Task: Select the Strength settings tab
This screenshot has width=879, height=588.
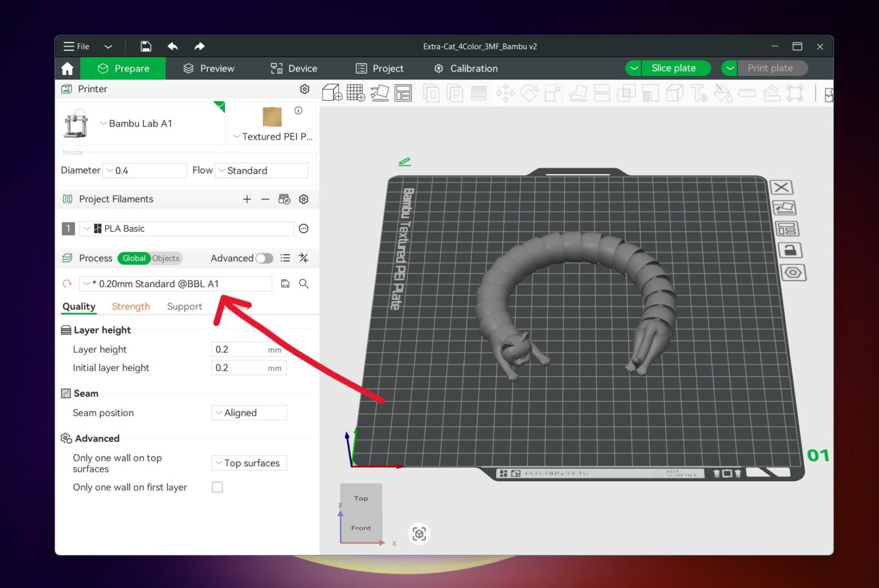Action: coord(130,306)
